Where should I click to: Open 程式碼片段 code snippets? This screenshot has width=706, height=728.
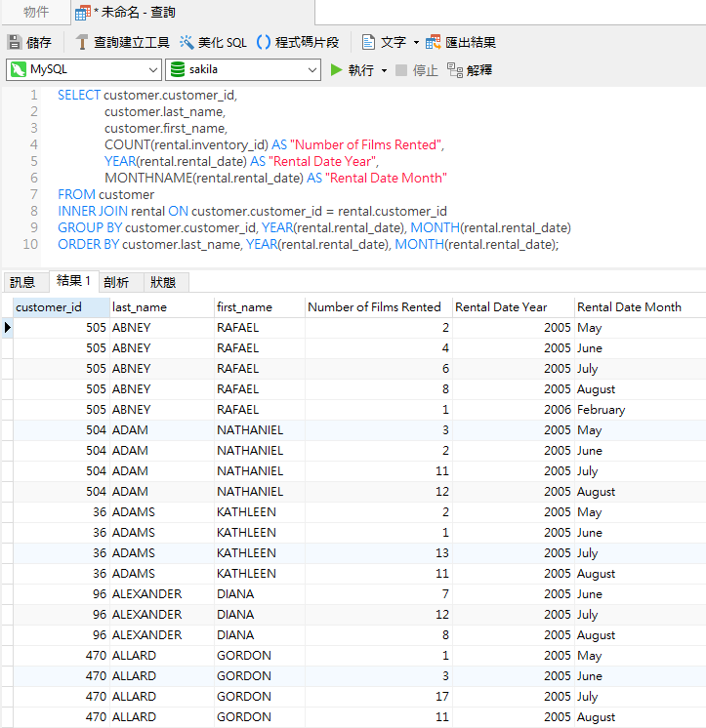(298, 43)
